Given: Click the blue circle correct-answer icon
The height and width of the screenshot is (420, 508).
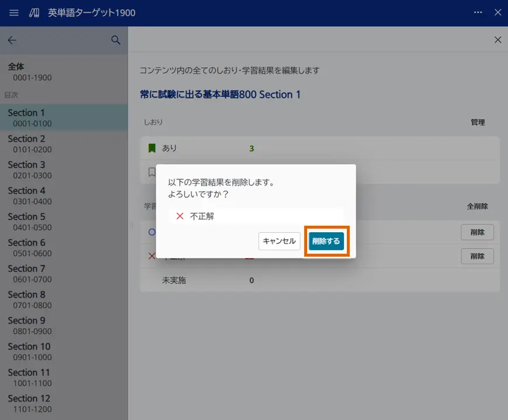Looking at the screenshot, I should tap(151, 232).
